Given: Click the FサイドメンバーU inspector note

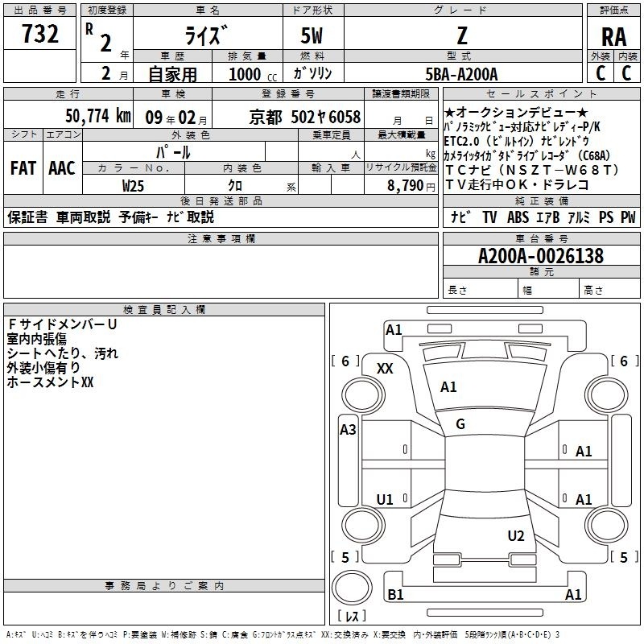Looking at the screenshot, I should [61, 324].
